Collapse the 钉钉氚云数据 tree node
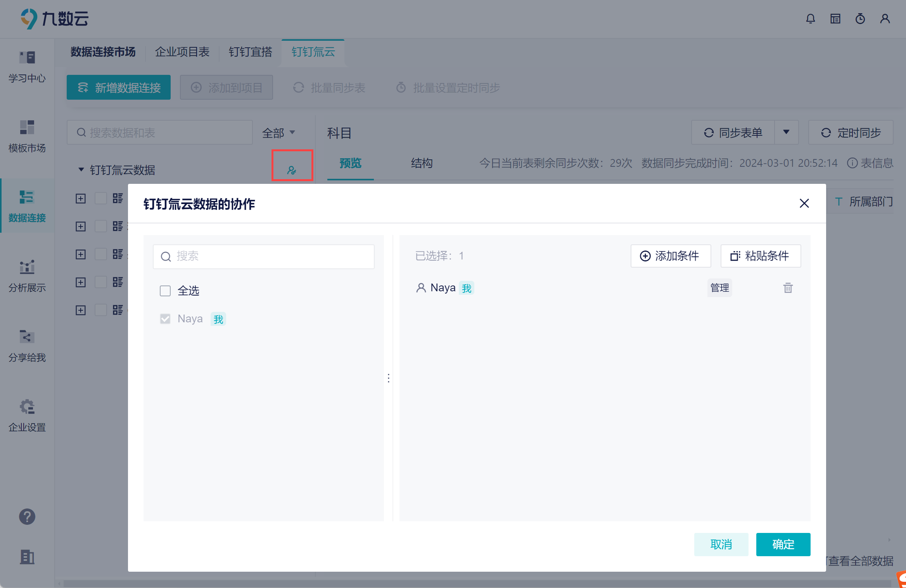 pos(81,169)
